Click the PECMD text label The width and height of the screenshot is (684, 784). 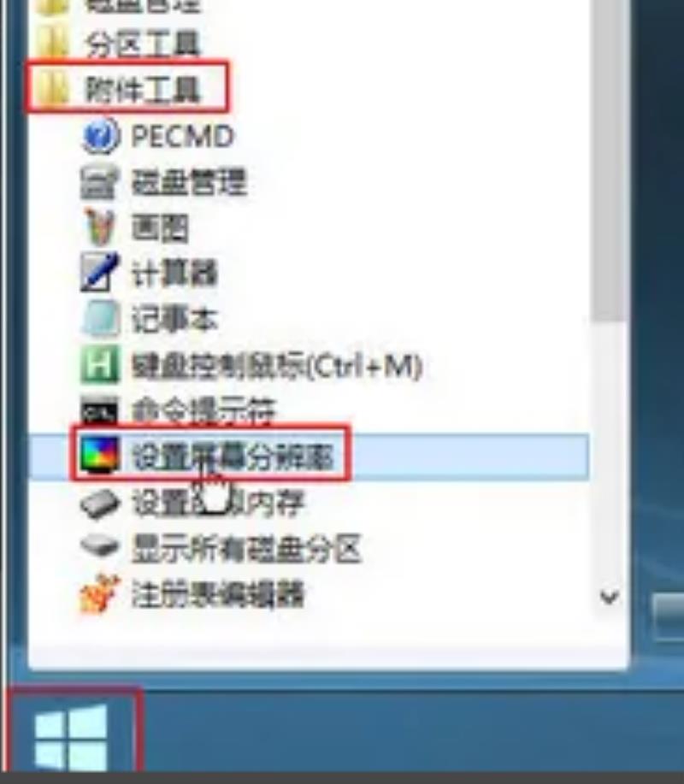(x=182, y=136)
